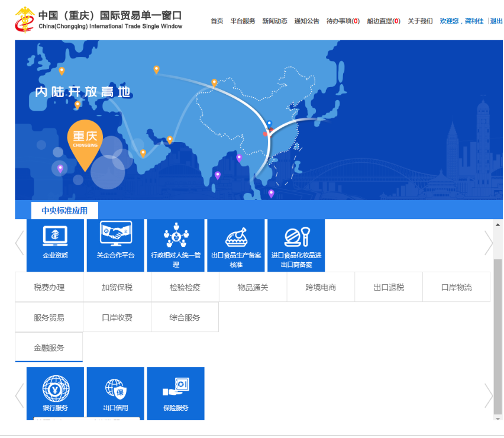Open the 企业资质 application tile
This screenshot has width=504, height=438.
[x=55, y=245]
